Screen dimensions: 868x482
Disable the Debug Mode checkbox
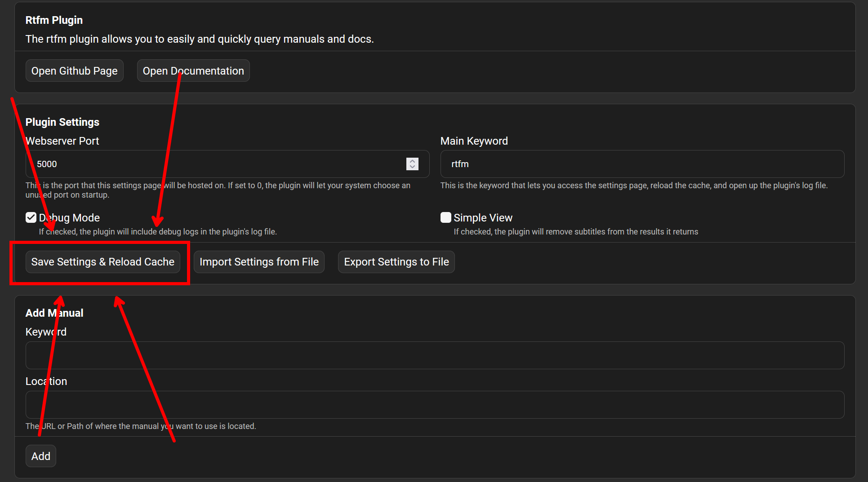coord(31,217)
